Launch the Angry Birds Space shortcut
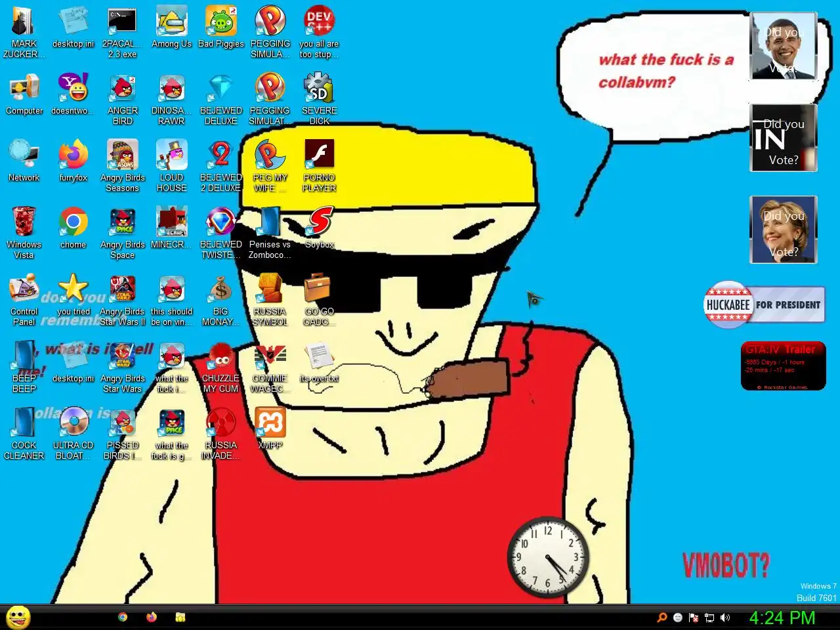 click(x=123, y=233)
